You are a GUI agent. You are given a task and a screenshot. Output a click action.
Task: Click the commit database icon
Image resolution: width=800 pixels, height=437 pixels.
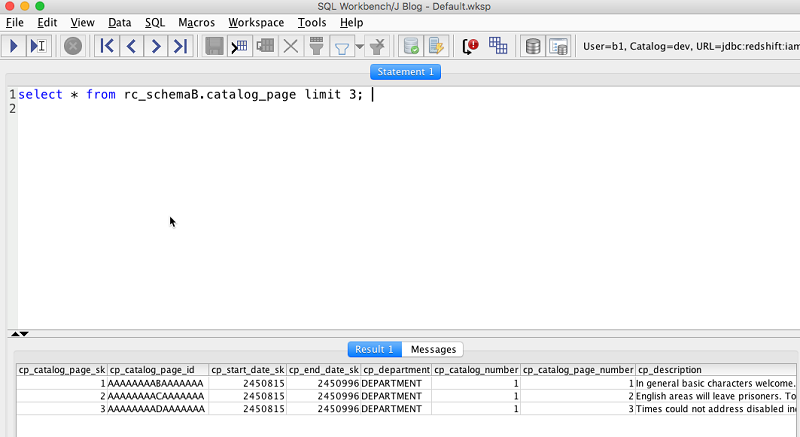tap(411, 46)
